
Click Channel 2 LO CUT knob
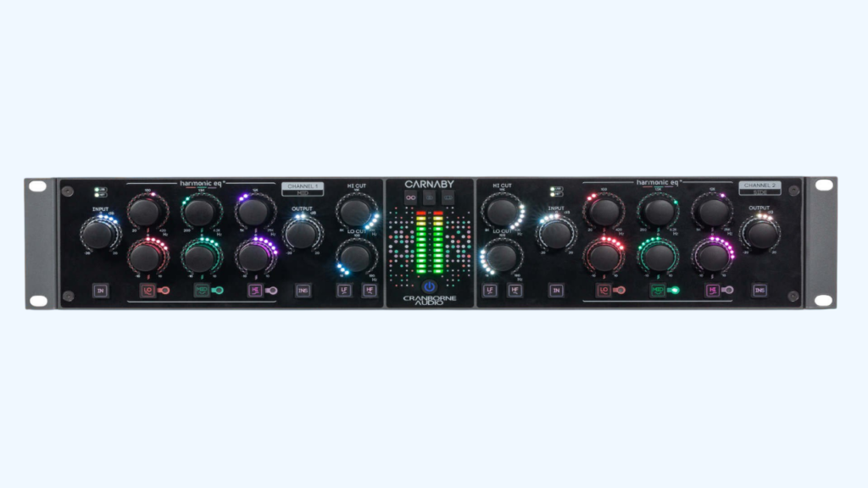click(502, 258)
